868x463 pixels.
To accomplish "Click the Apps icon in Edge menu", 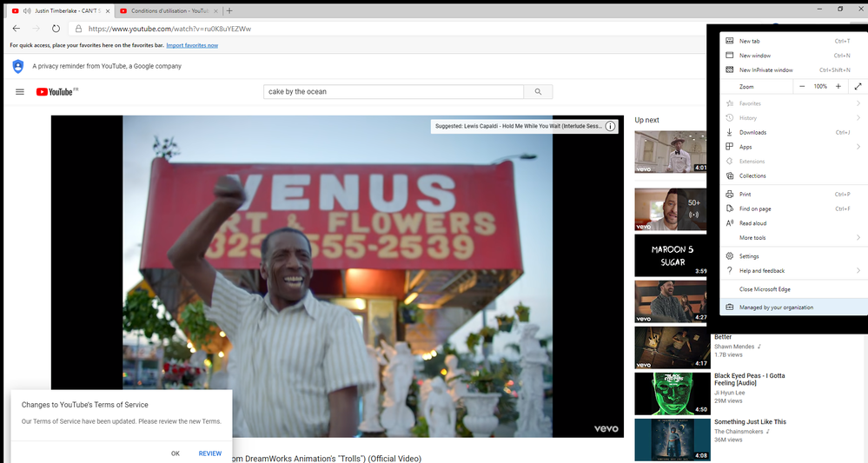I will (x=730, y=147).
